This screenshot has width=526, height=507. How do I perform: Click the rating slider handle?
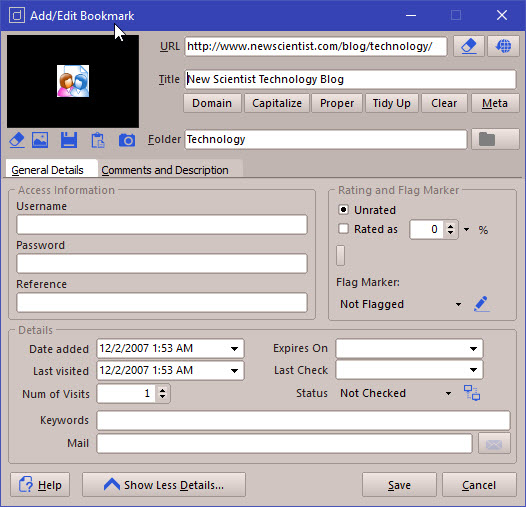click(340, 255)
